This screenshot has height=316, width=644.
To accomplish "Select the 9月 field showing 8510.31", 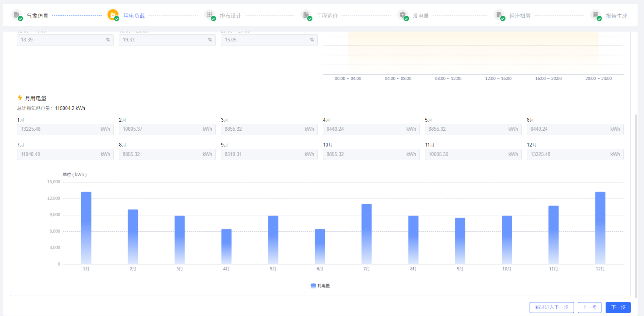I will pyautogui.click(x=269, y=154).
